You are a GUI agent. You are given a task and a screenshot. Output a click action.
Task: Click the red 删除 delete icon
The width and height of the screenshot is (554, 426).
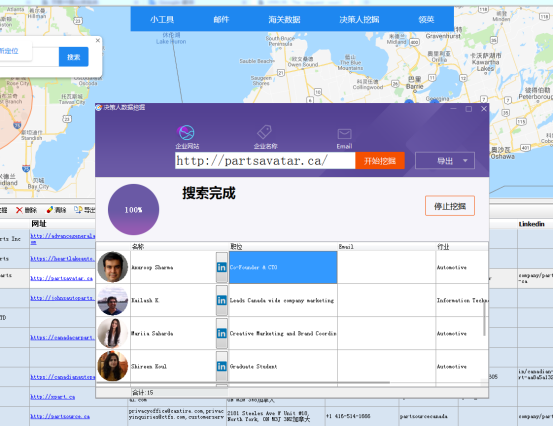coord(19,210)
